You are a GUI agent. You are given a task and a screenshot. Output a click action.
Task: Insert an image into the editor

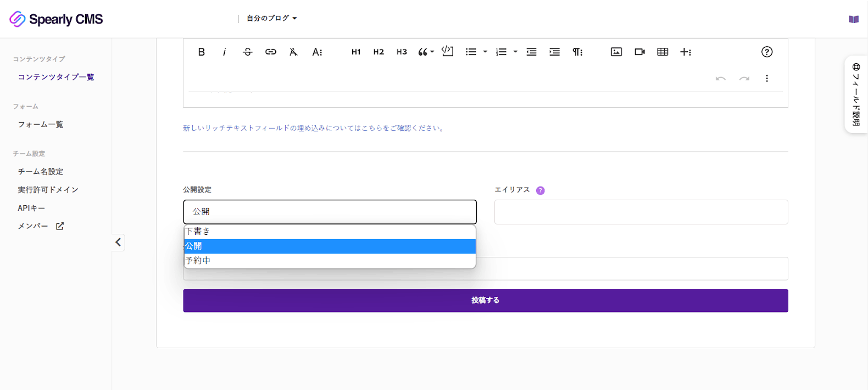point(616,52)
